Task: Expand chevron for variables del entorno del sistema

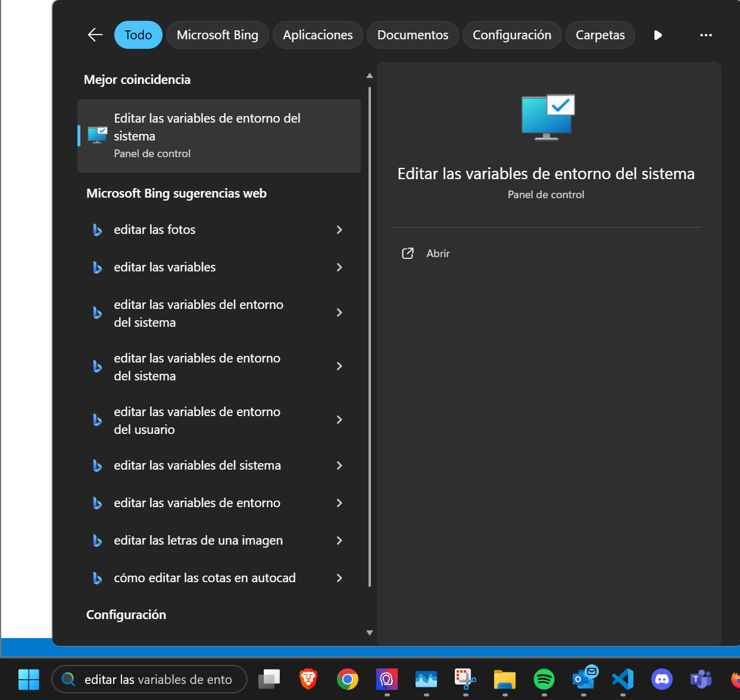Action: [339, 312]
